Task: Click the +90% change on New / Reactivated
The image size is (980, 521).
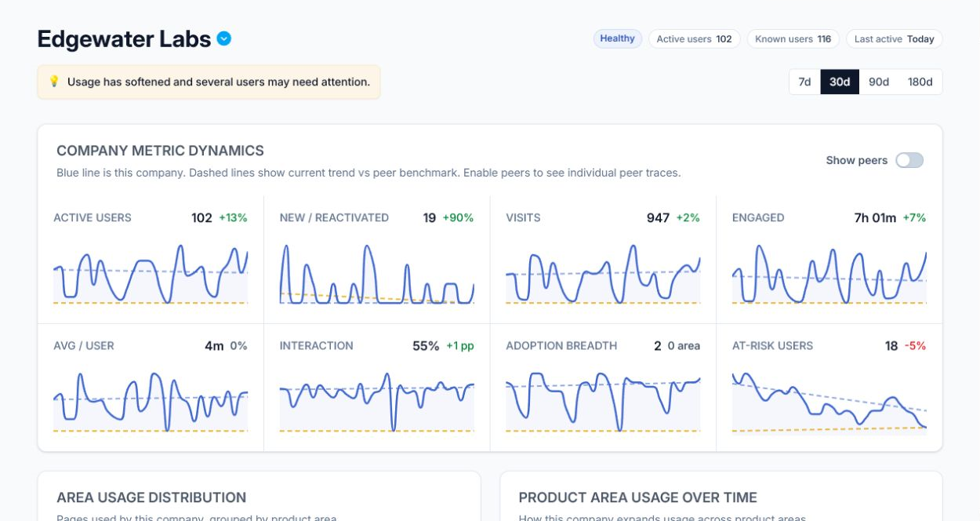Action: click(458, 217)
